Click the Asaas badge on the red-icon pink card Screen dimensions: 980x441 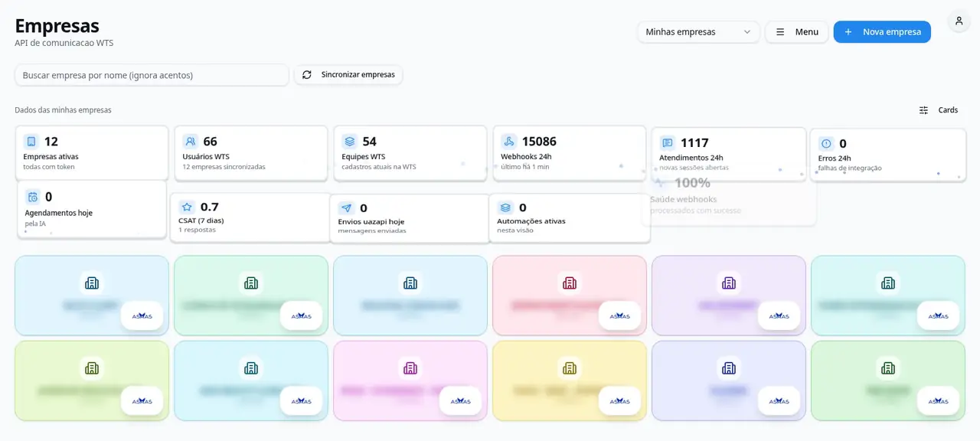(x=619, y=316)
